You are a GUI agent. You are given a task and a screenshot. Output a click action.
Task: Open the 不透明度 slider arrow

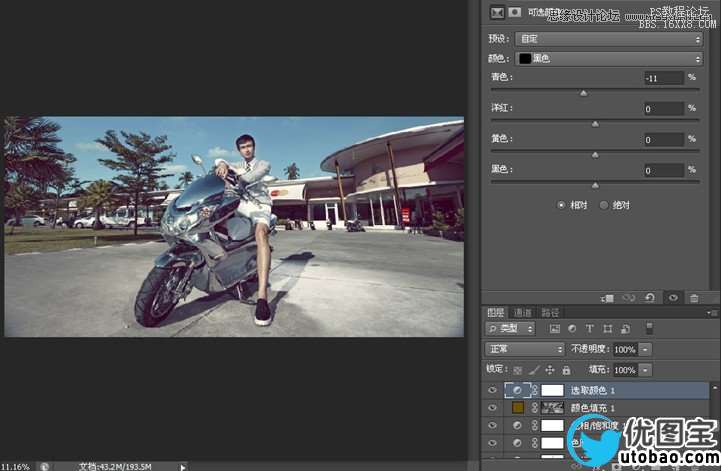pos(645,349)
